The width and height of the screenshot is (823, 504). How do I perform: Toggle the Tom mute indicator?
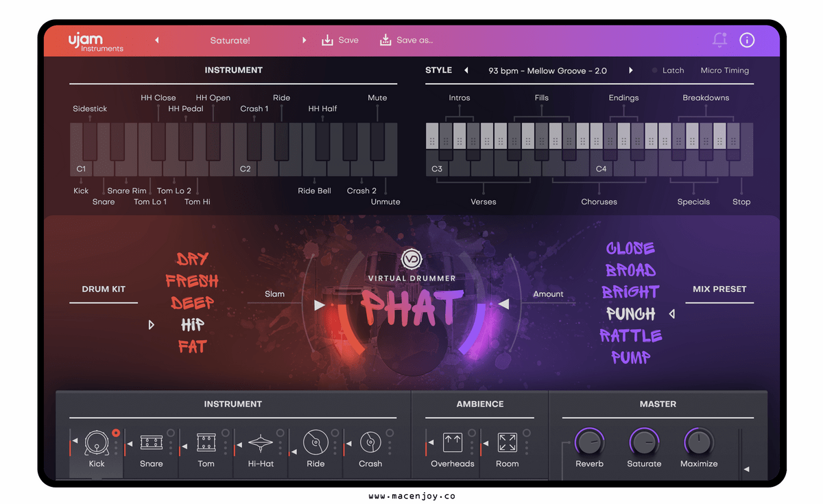click(226, 433)
